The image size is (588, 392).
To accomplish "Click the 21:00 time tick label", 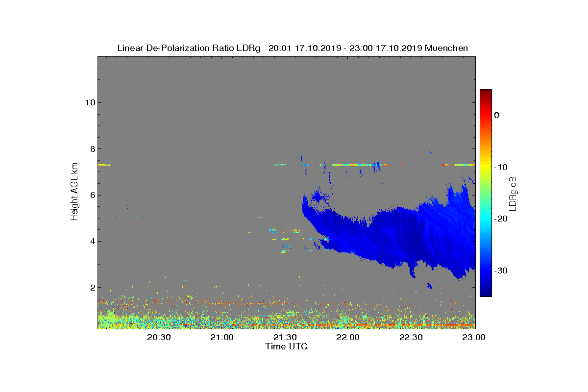I will [x=221, y=338].
